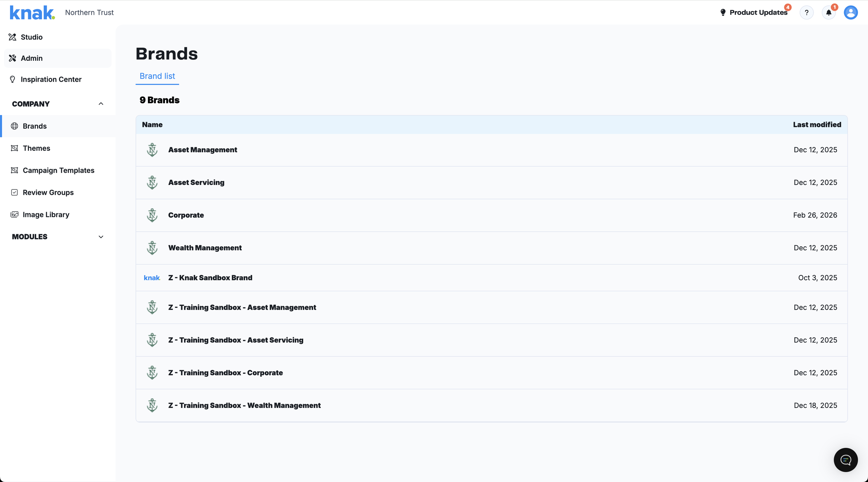868x482 pixels.
Task: Click the COMPANY section label
Action: [31, 104]
